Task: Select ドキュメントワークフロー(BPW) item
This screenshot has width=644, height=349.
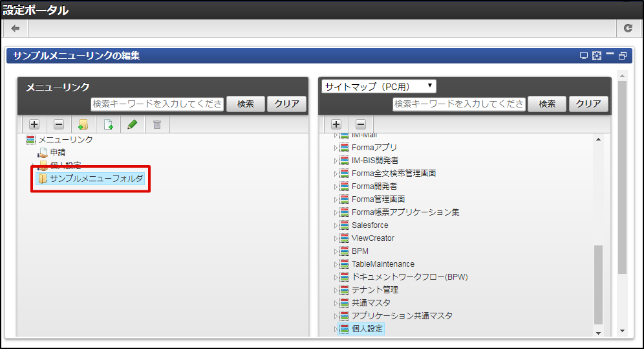Action: pos(409,277)
